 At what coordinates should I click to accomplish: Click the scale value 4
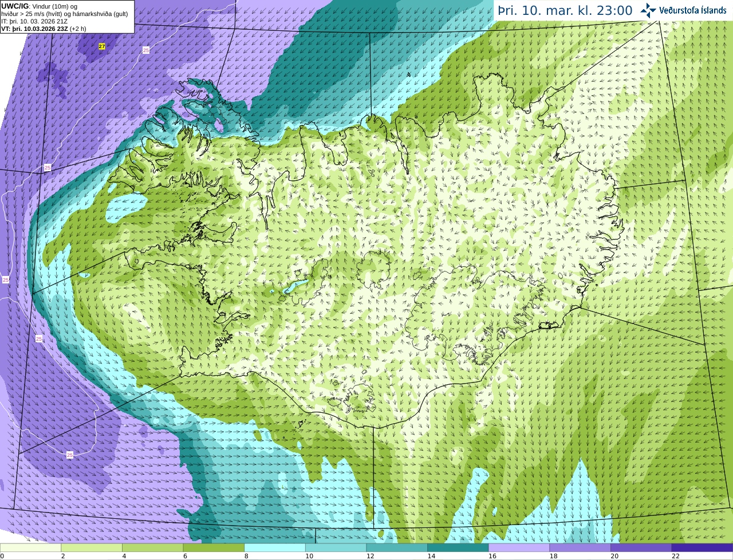click(124, 556)
